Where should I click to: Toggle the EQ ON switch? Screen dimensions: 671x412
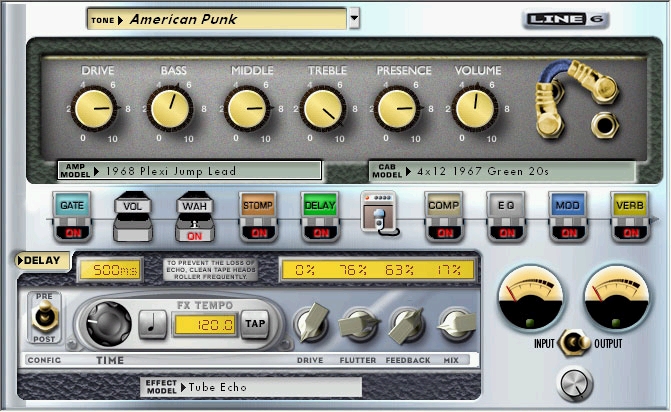[507, 233]
